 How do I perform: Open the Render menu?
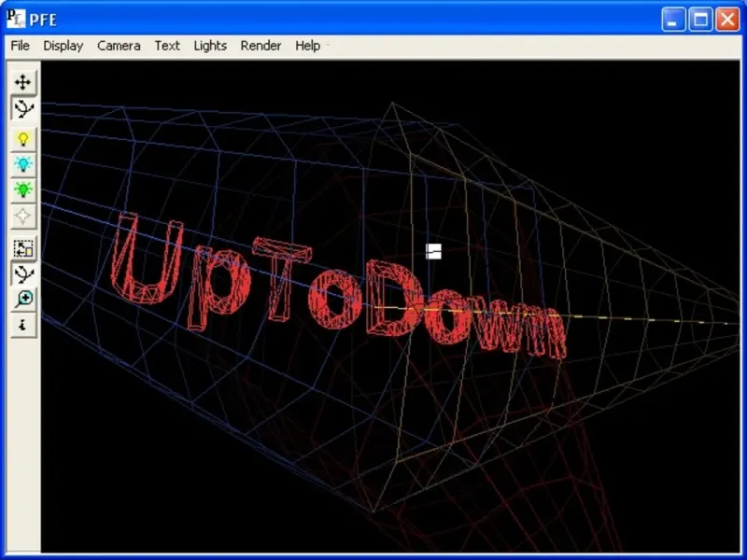(261, 46)
